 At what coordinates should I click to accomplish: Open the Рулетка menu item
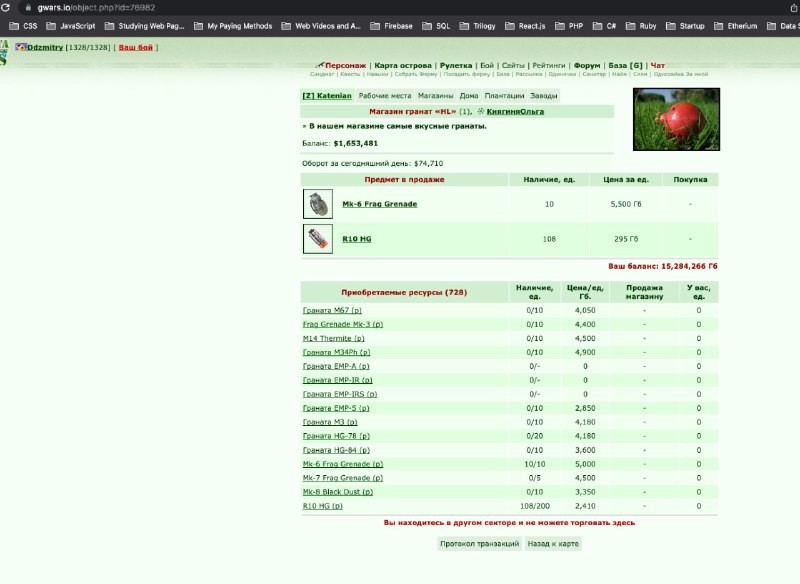point(456,65)
